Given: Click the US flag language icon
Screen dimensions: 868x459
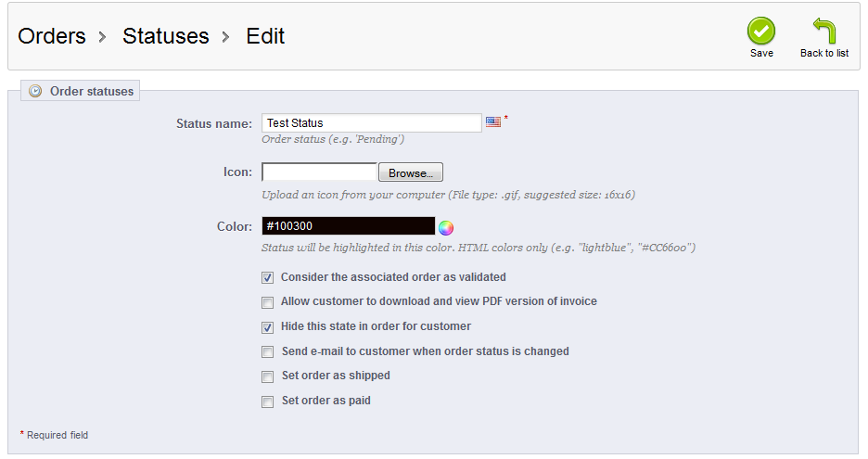Looking at the screenshot, I should click(493, 122).
